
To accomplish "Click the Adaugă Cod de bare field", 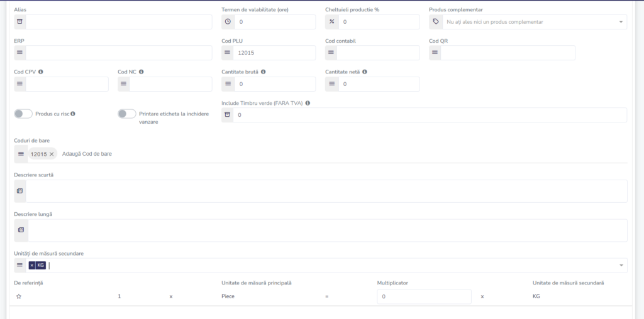I will coord(87,154).
